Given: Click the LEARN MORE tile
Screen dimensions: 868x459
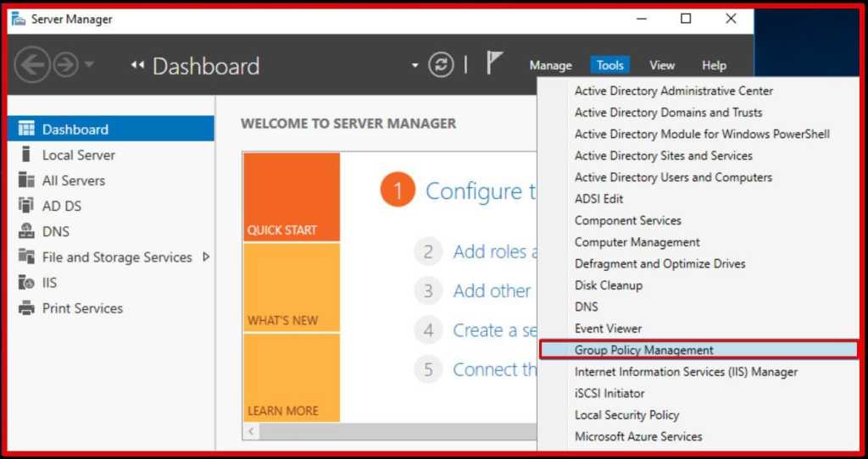Looking at the screenshot, I should [291, 377].
